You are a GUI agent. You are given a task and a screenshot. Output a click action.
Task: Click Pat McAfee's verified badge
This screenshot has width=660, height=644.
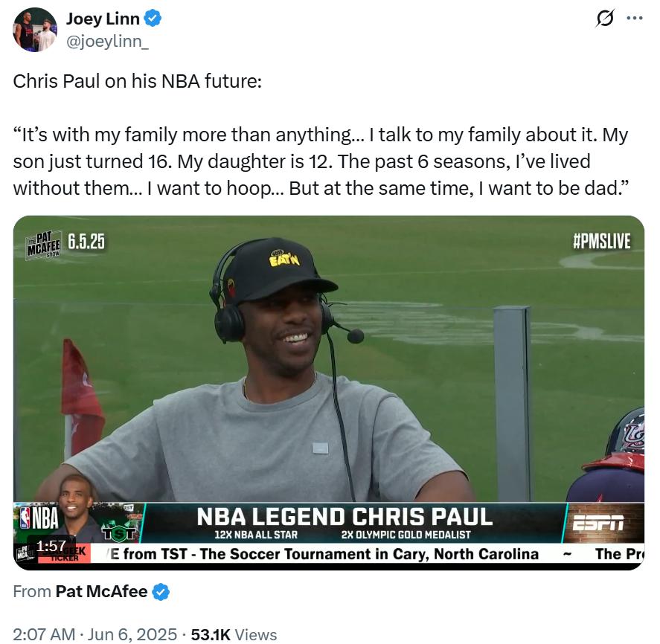[x=161, y=592]
